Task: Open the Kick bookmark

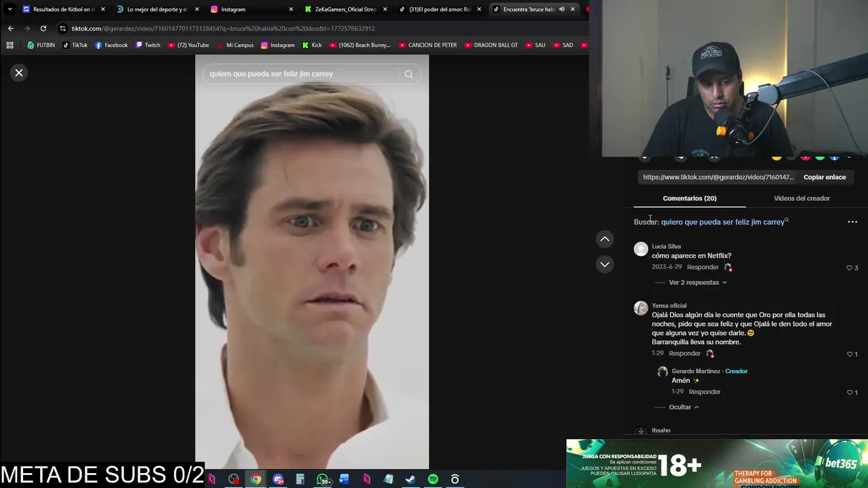Action: (312, 45)
